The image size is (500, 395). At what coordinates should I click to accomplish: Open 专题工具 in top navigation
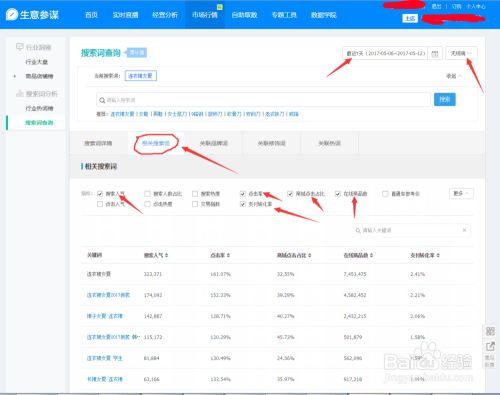pos(284,15)
